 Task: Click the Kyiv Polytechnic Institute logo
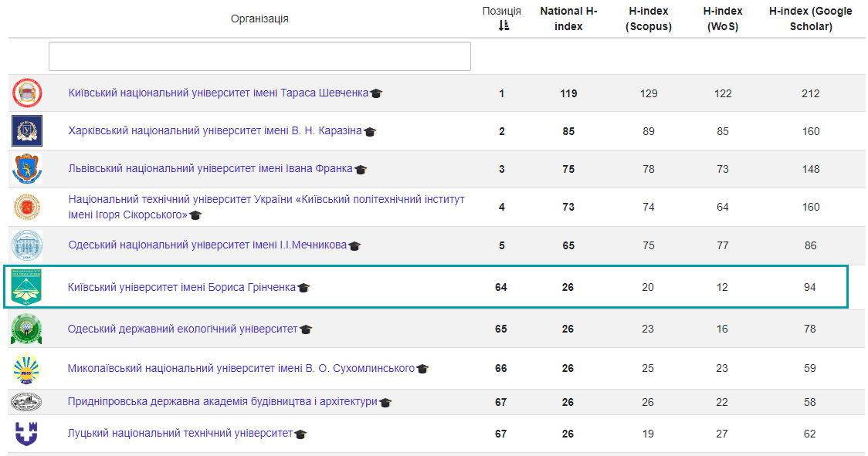27,207
